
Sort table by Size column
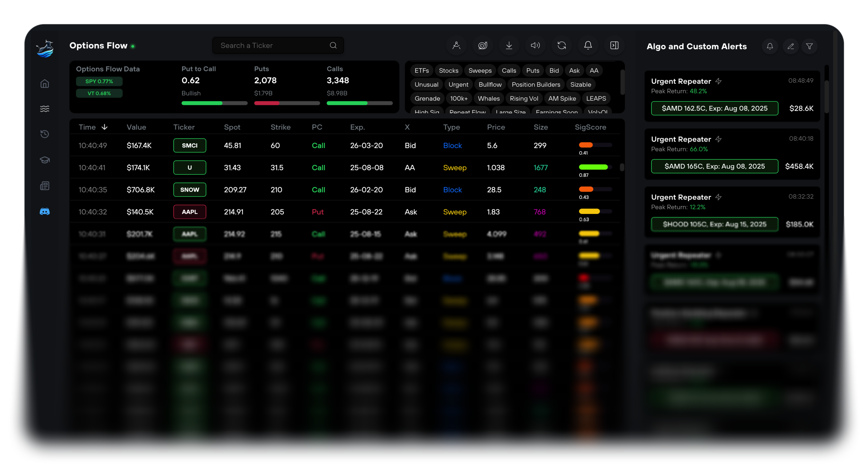[540, 127]
